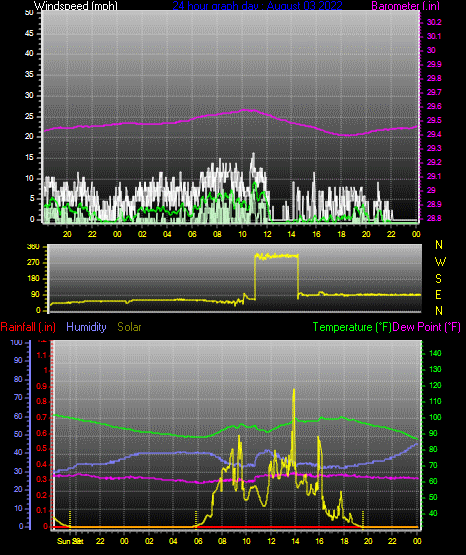Click the 'E' compass direction label
The height and width of the screenshot is (555, 466).
pyautogui.click(x=438, y=295)
